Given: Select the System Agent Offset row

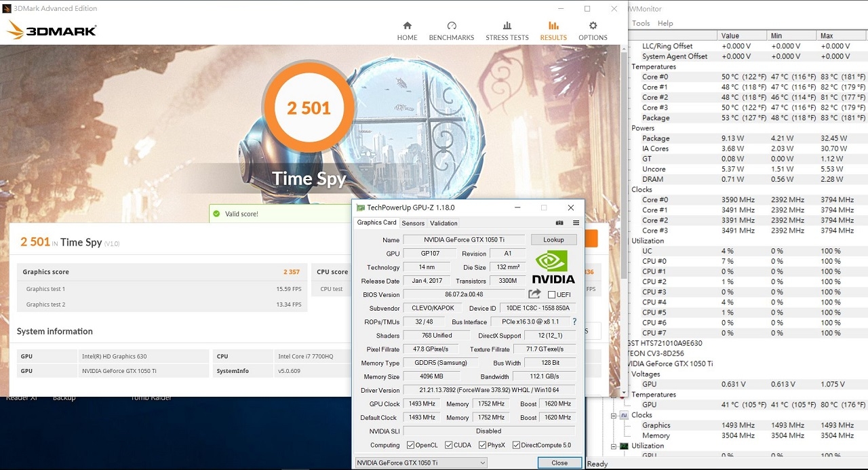Looking at the screenshot, I should click(x=747, y=56).
